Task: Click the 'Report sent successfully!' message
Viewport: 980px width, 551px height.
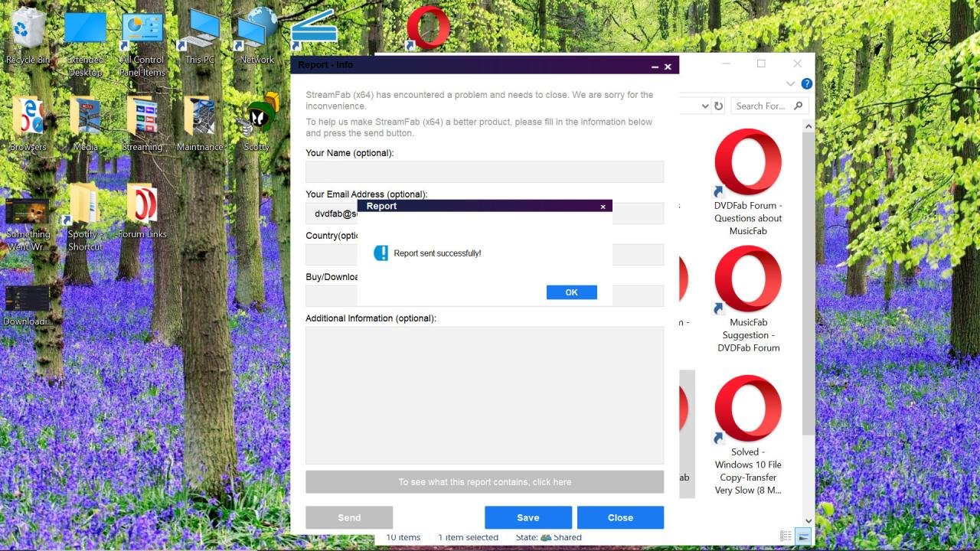Action: 437,253
